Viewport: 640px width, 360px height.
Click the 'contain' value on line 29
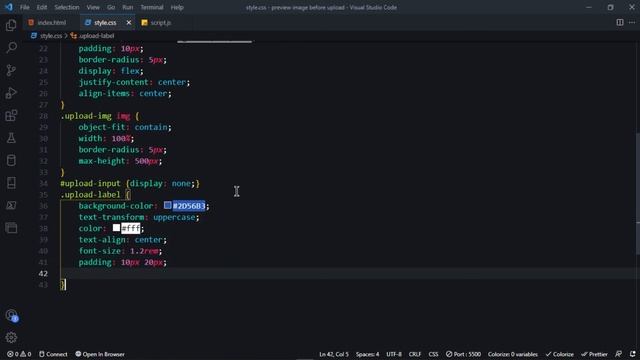tap(151, 127)
